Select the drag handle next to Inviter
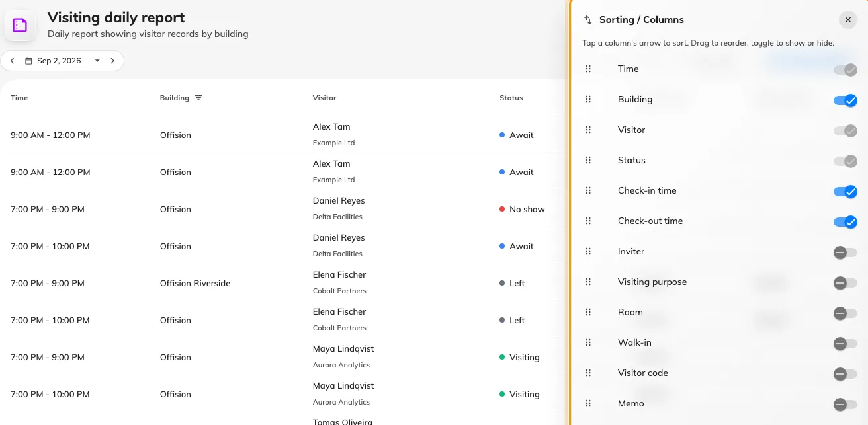Screen dimensions: 868x425 point(588,251)
